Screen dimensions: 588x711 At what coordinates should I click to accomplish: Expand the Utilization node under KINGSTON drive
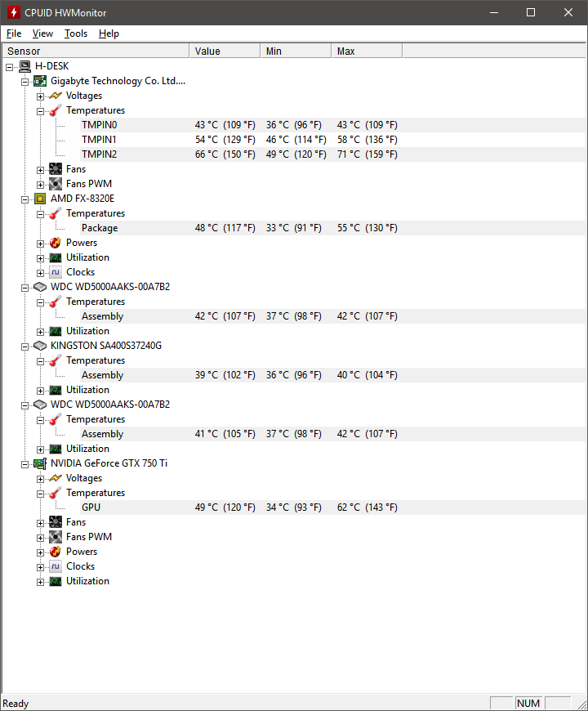coord(40,391)
